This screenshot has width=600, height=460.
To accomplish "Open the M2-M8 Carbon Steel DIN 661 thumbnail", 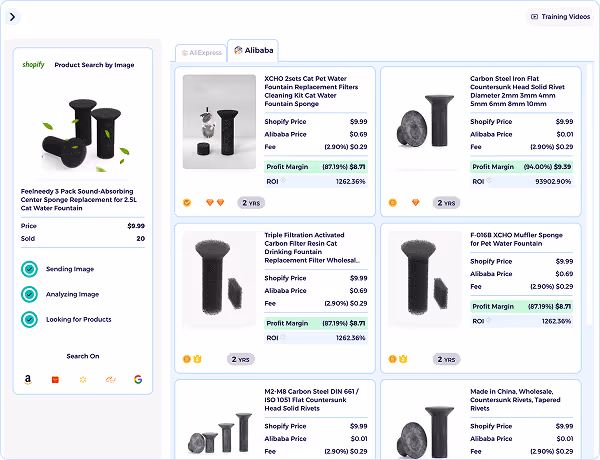I will point(219,432).
